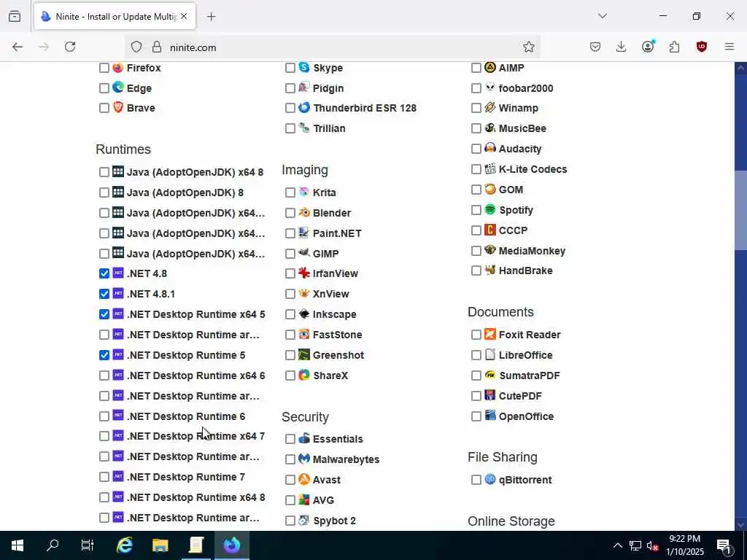Open Firefox View pinned icon
This screenshot has width=747, height=560.
coord(15,16)
